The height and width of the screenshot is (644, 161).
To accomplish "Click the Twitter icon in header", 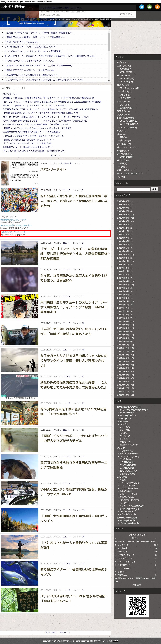I will click(142, 7).
